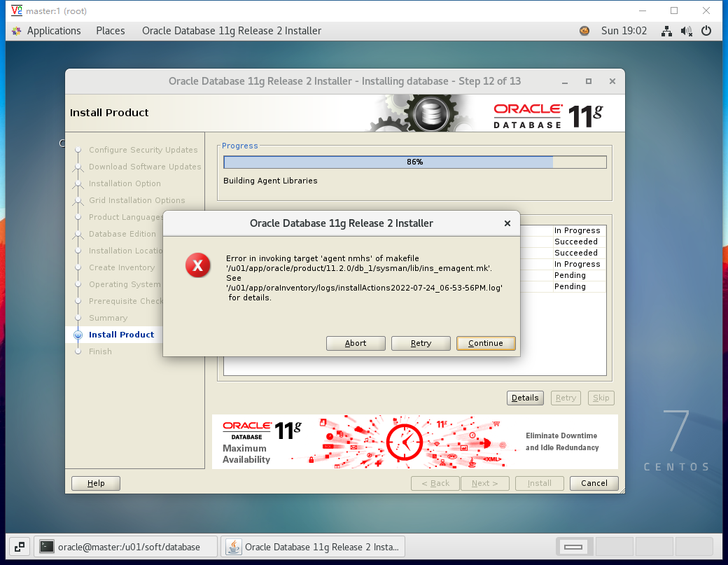
Task: Click the Oracle 11g Database logo
Action: 548,116
